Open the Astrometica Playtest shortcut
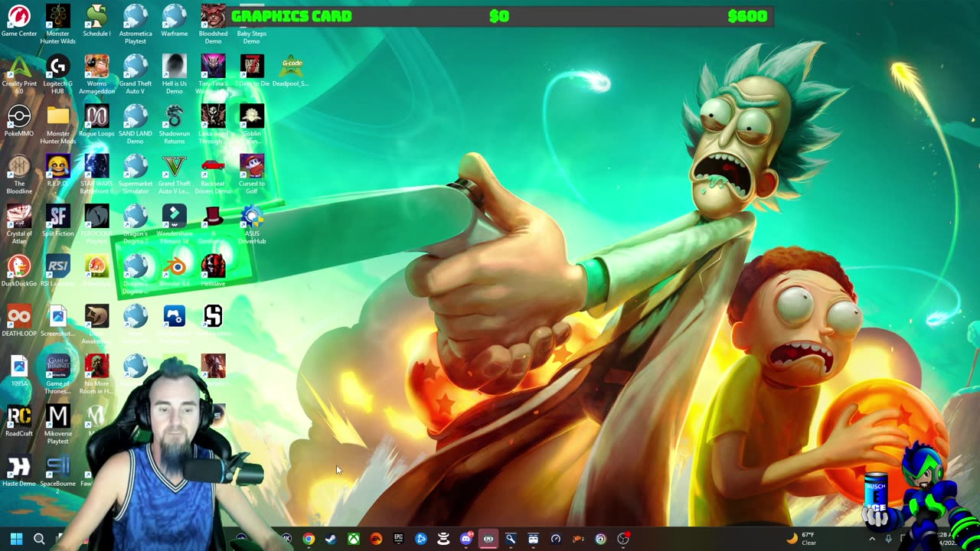 pyautogui.click(x=136, y=24)
